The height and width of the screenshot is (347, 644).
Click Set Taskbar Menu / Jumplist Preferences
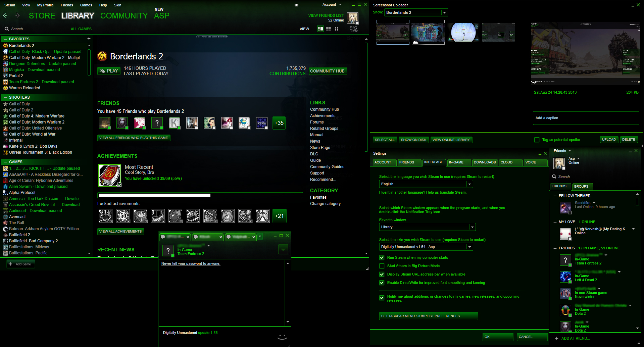click(428, 316)
